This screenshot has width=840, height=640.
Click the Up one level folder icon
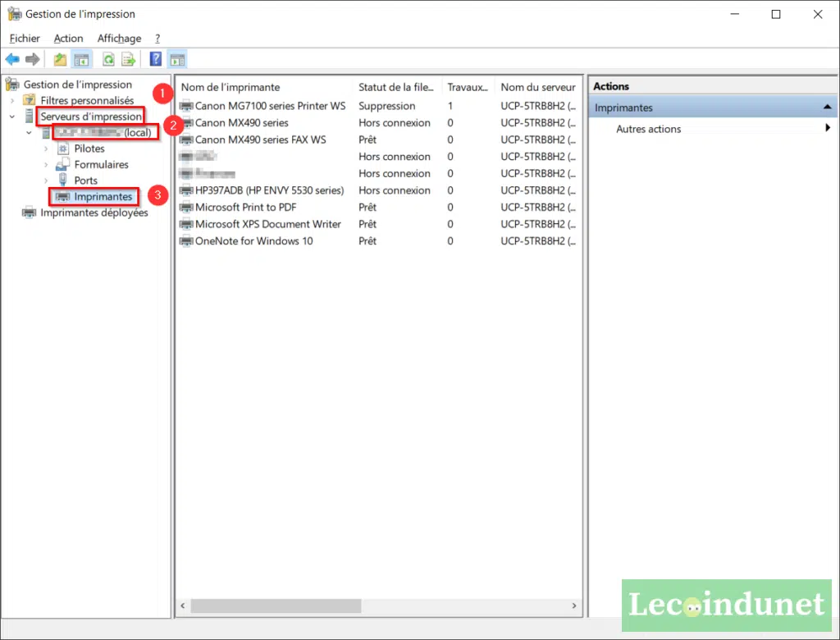point(60,60)
